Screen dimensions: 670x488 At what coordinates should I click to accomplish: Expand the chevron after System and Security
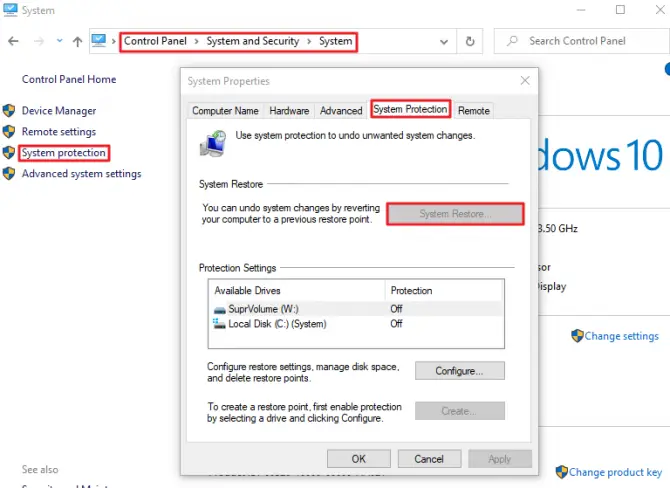[x=309, y=41]
